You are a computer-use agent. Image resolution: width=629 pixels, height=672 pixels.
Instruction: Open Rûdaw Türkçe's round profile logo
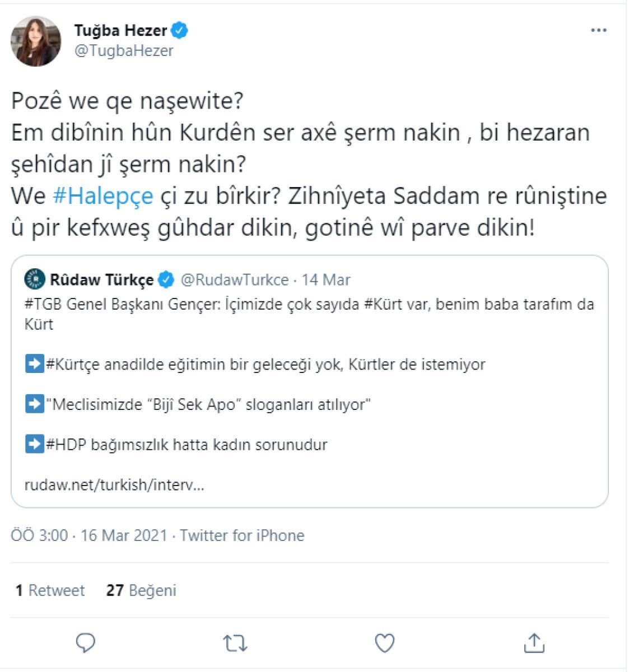click(x=35, y=279)
